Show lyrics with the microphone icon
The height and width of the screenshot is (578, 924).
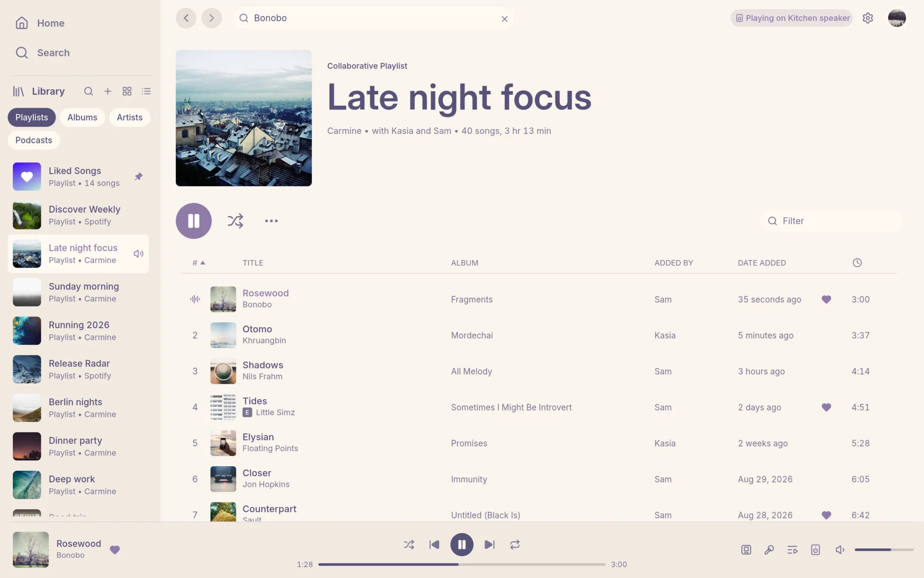point(769,549)
